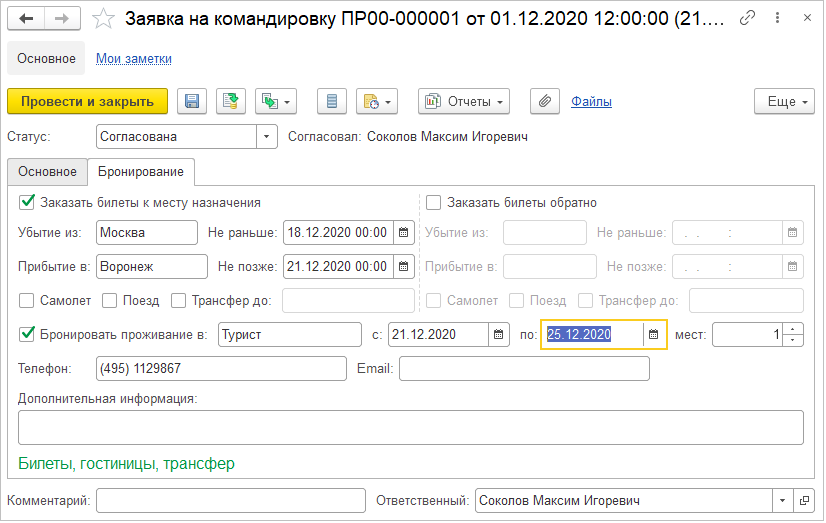This screenshot has width=826, height=523.
Task: Click the Не позже date field 21.12.2020 00:00
Action: 338,267
